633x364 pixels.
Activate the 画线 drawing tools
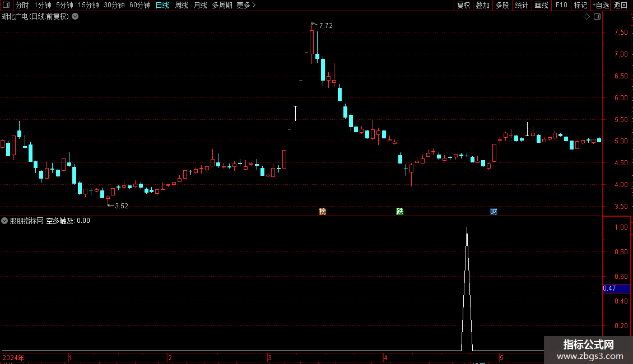pyautogui.click(x=541, y=5)
